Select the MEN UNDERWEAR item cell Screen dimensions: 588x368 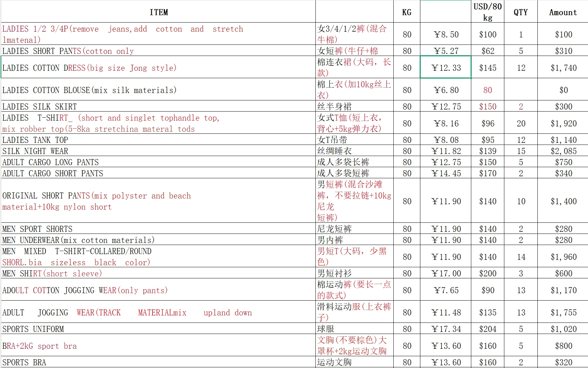[x=158, y=240]
